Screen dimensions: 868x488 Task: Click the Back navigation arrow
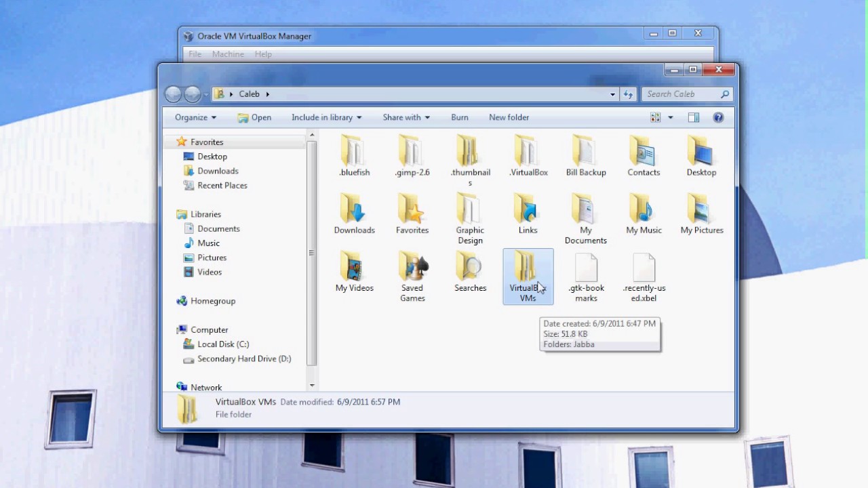(174, 94)
